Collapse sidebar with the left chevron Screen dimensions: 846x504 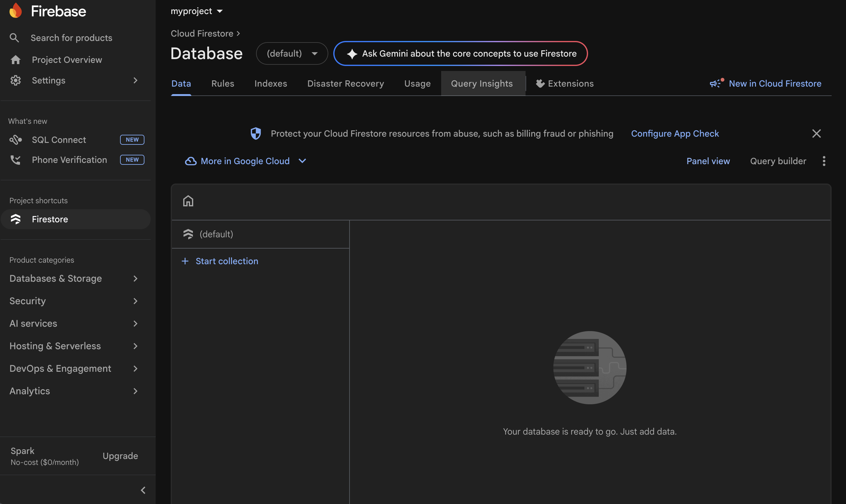143,490
